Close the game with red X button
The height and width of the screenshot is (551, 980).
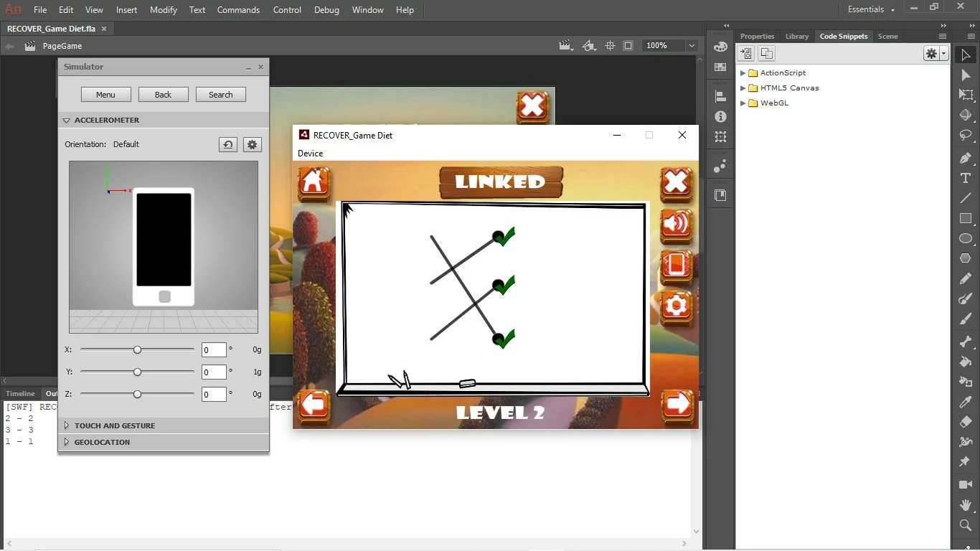tap(676, 183)
